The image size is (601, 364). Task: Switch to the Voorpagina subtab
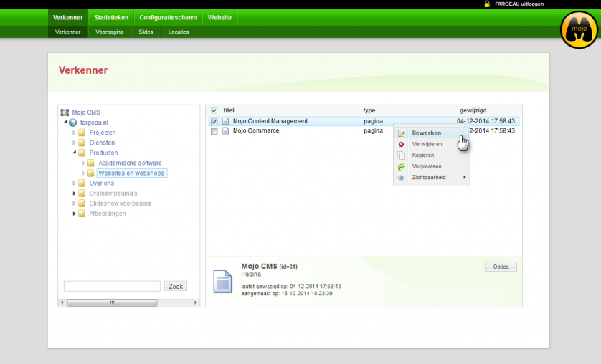(x=110, y=32)
